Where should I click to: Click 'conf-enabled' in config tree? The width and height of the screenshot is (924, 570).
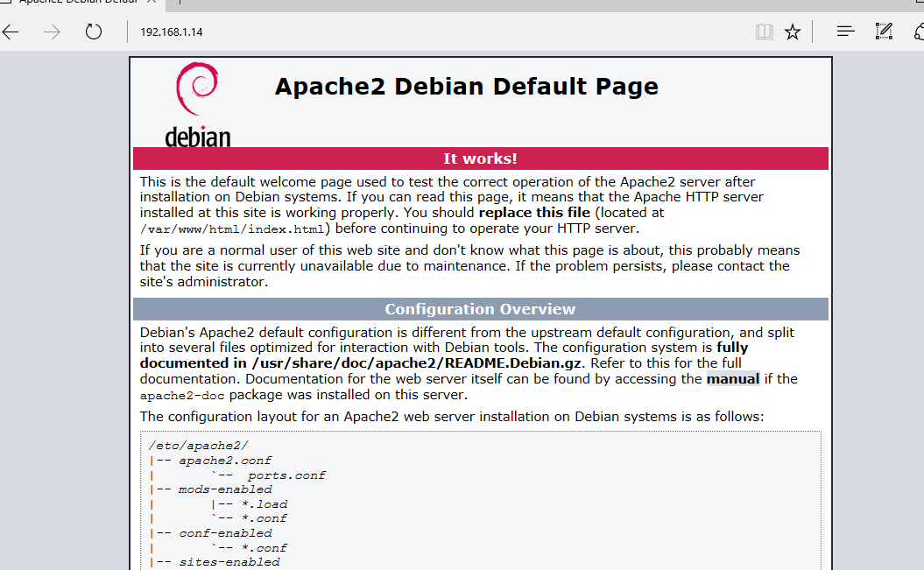(x=225, y=533)
